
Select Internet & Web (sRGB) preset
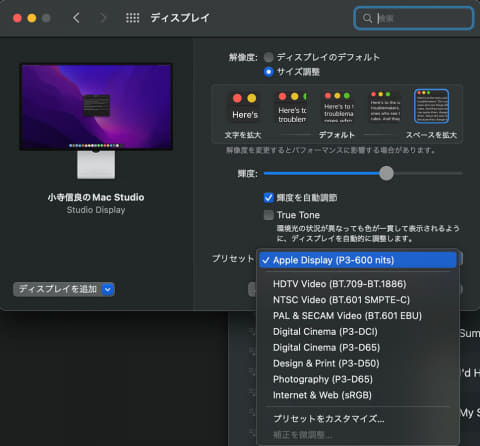click(x=358, y=395)
